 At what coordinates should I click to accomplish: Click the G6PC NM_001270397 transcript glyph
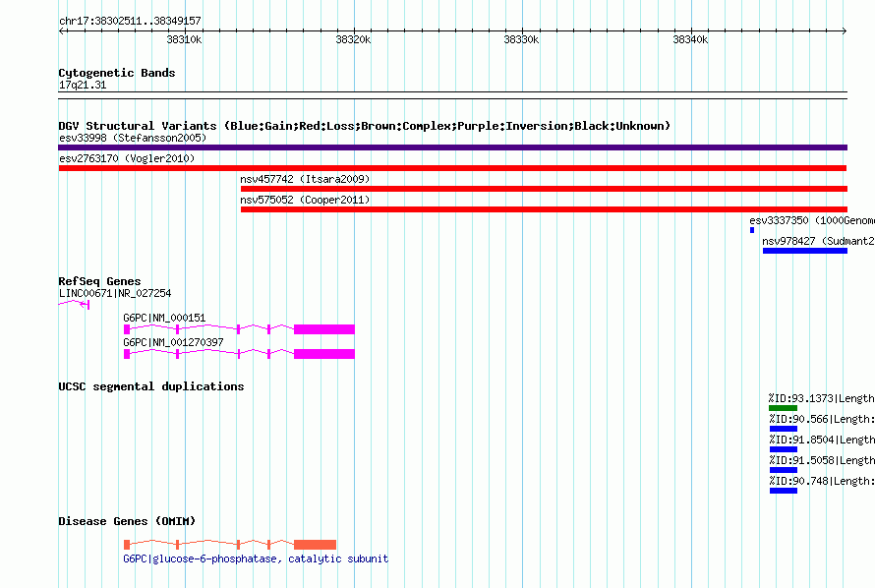[239, 354]
